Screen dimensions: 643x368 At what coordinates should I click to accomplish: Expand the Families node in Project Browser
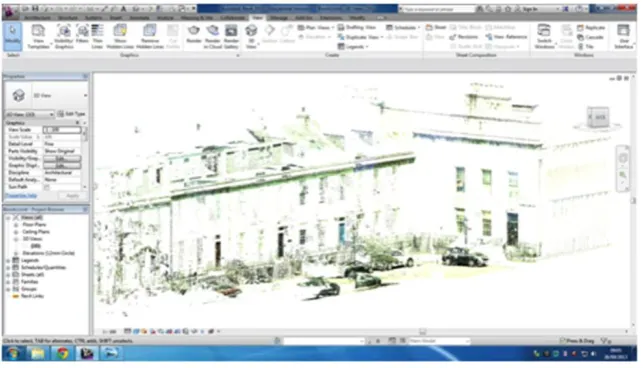pos(8,282)
